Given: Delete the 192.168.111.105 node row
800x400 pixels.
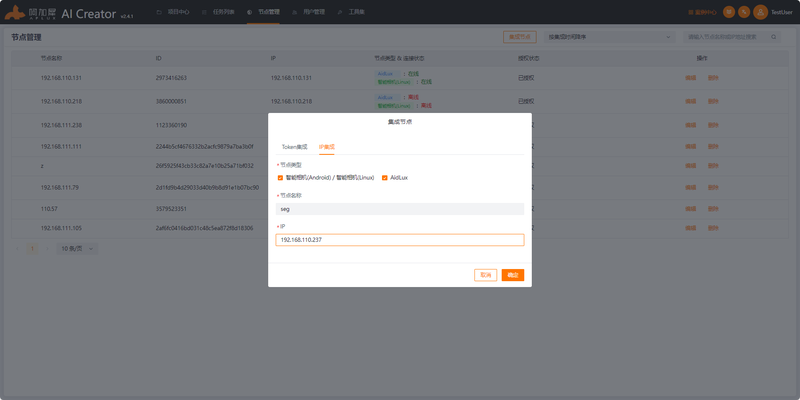Looking at the screenshot, I should (x=713, y=228).
